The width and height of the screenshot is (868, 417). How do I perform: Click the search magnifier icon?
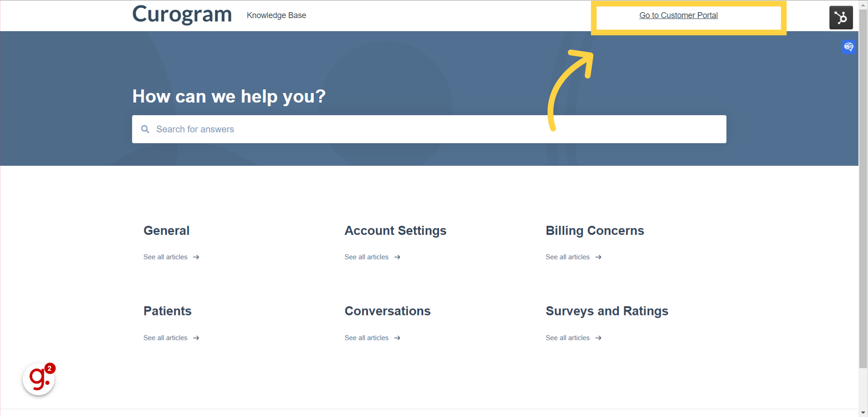[x=145, y=129]
